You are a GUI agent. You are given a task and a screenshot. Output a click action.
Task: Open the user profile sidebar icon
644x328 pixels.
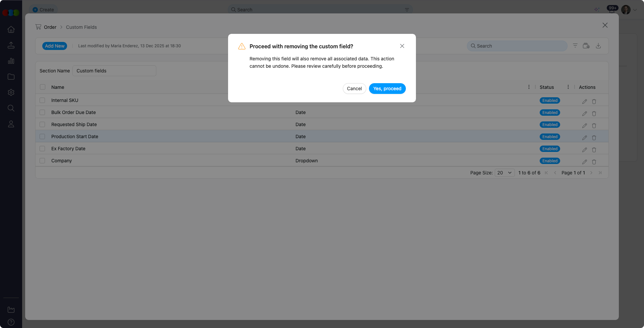tap(11, 124)
